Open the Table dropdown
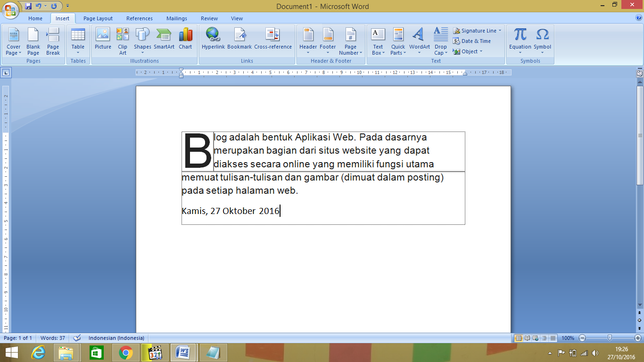Image resolution: width=644 pixels, height=362 pixels. click(x=78, y=41)
